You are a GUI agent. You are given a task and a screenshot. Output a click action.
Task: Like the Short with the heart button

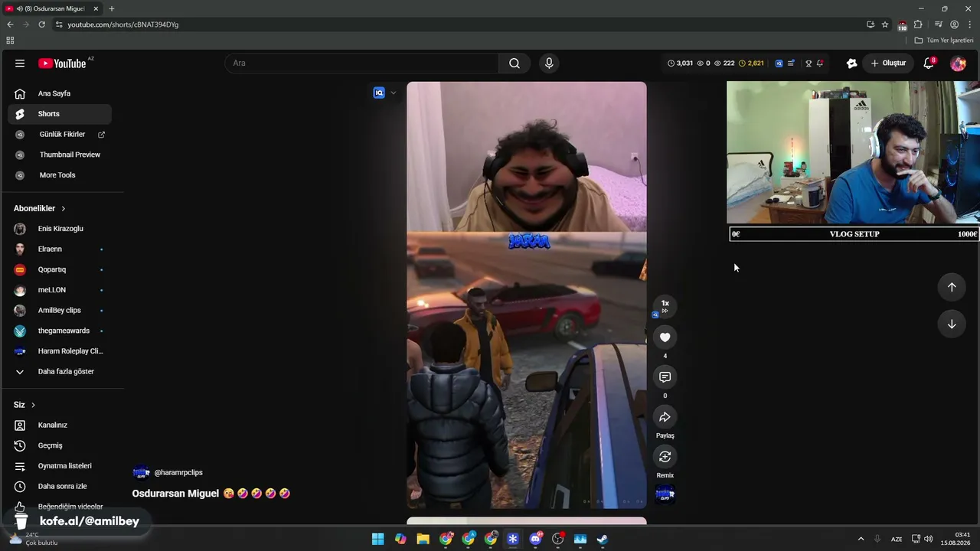pyautogui.click(x=665, y=337)
